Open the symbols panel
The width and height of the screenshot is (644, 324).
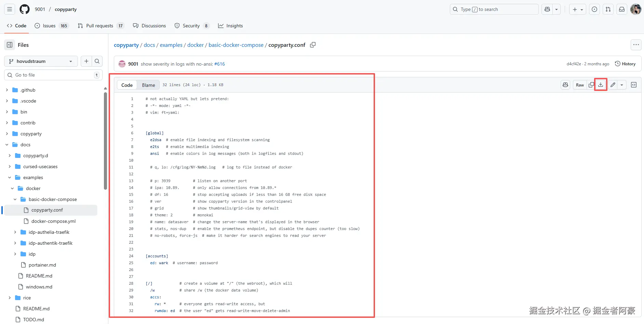[x=634, y=85]
